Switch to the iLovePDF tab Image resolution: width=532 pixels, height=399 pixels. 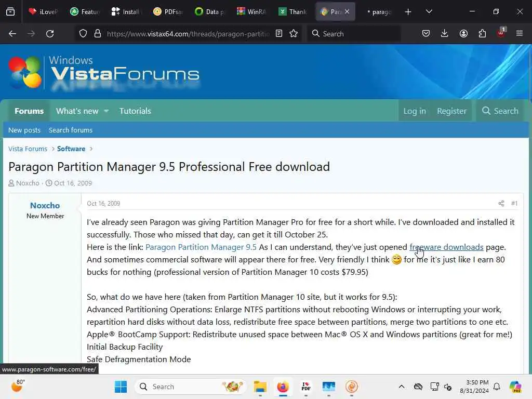(x=43, y=11)
